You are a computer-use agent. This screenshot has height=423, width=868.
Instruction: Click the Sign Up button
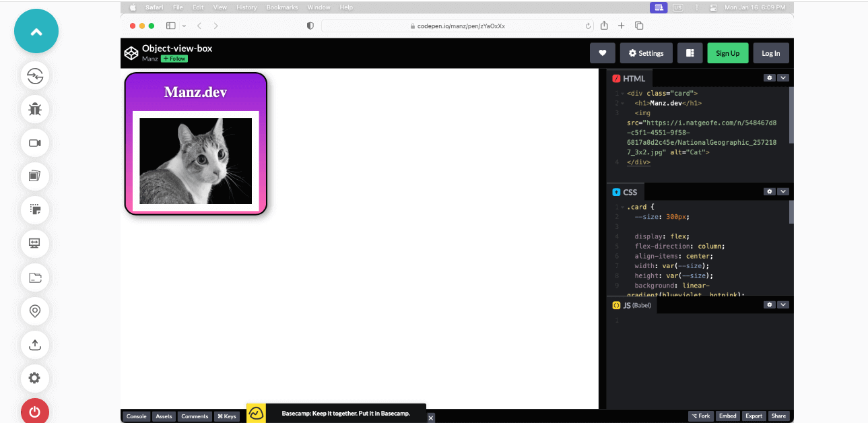click(x=727, y=53)
